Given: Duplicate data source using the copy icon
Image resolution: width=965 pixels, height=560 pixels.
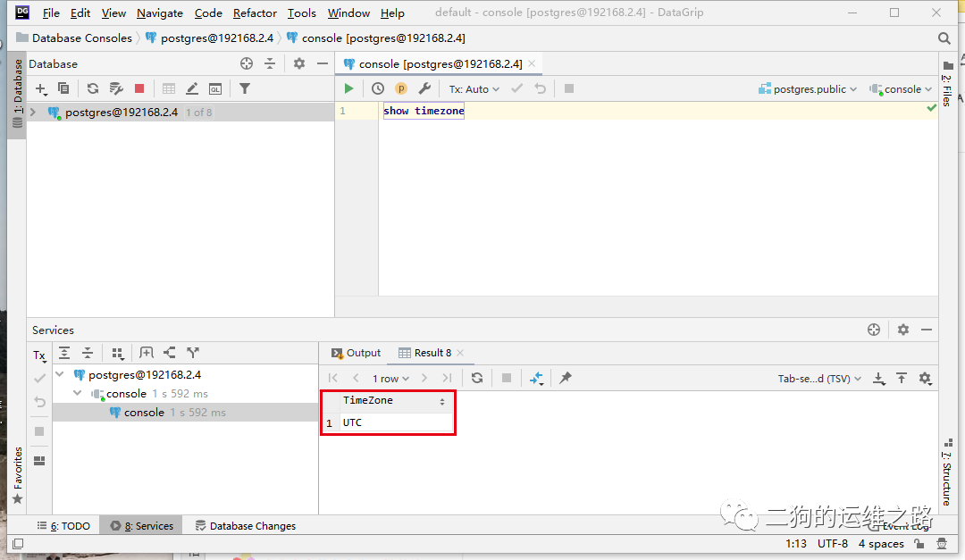Looking at the screenshot, I should [x=63, y=88].
